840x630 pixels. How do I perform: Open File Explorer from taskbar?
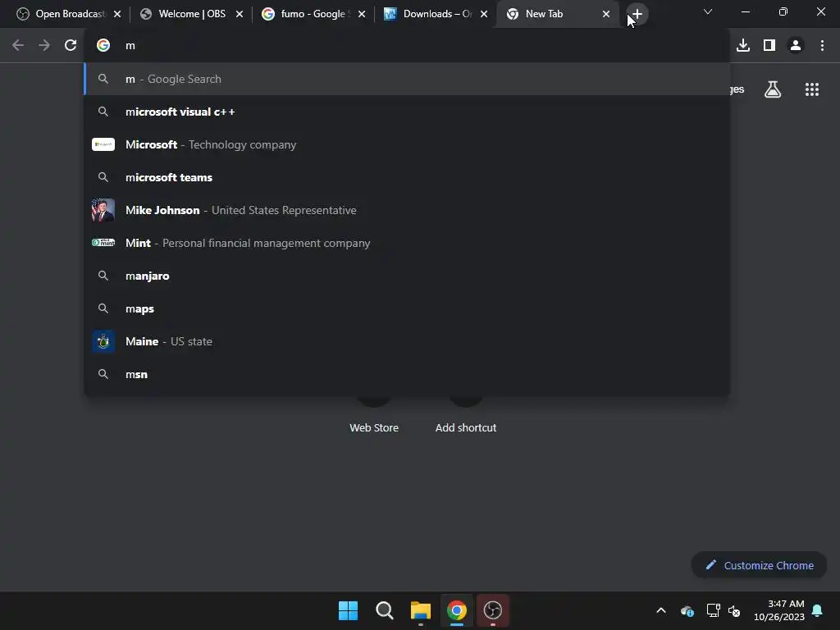421,610
